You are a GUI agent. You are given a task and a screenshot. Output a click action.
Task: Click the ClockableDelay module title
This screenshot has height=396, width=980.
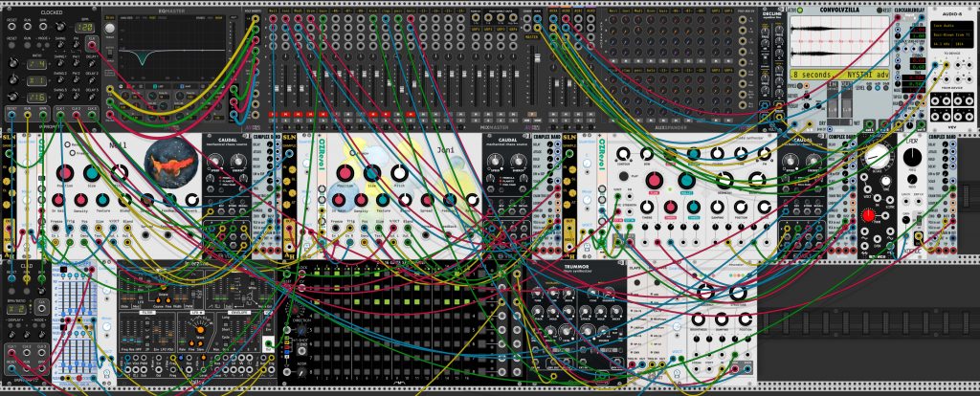point(910,11)
